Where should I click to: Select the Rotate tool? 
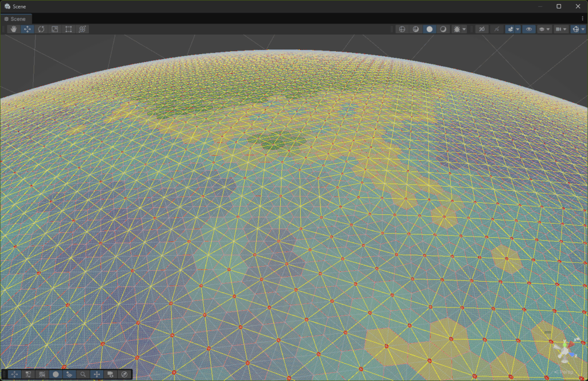click(41, 29)
